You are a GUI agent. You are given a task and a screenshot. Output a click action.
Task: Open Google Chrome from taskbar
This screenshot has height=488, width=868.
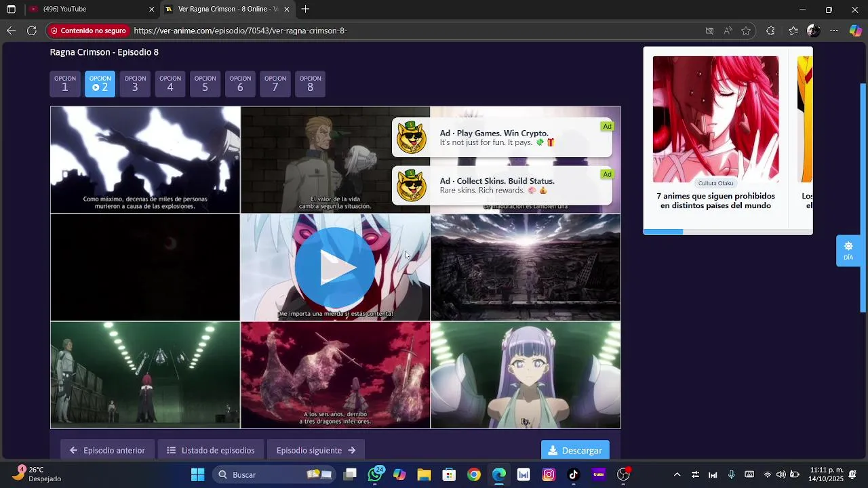(x=474, y=474)
